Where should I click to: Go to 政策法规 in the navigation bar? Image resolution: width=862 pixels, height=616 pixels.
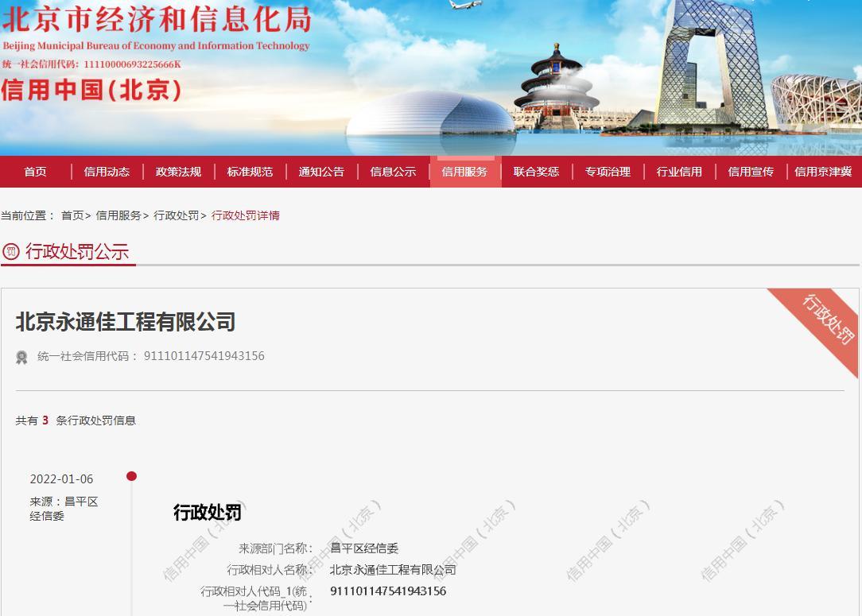point(178,172)
